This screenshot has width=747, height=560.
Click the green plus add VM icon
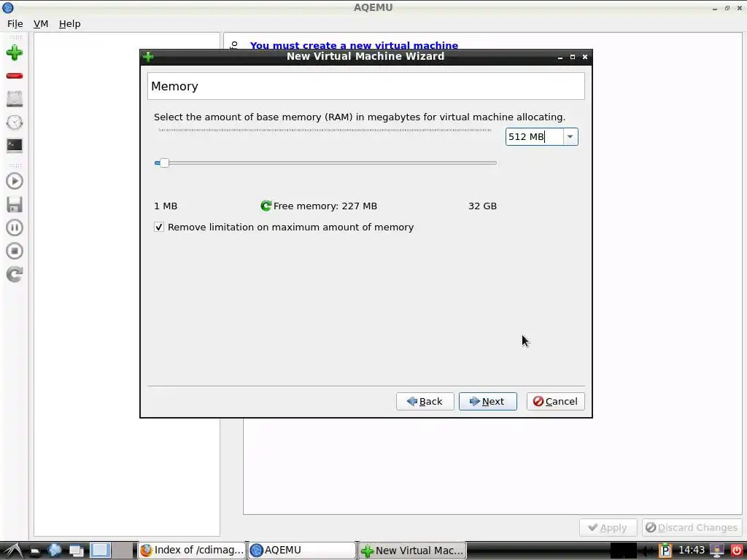[x=15, y=52]
